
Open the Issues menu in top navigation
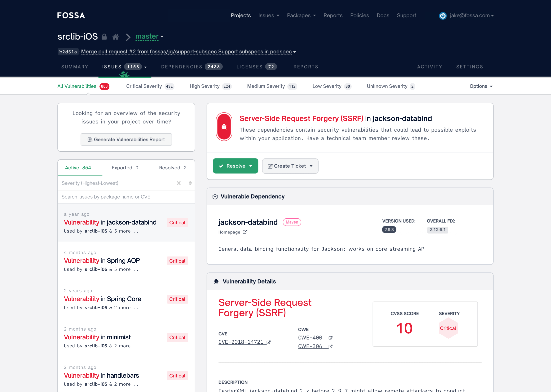pos(269,16)
